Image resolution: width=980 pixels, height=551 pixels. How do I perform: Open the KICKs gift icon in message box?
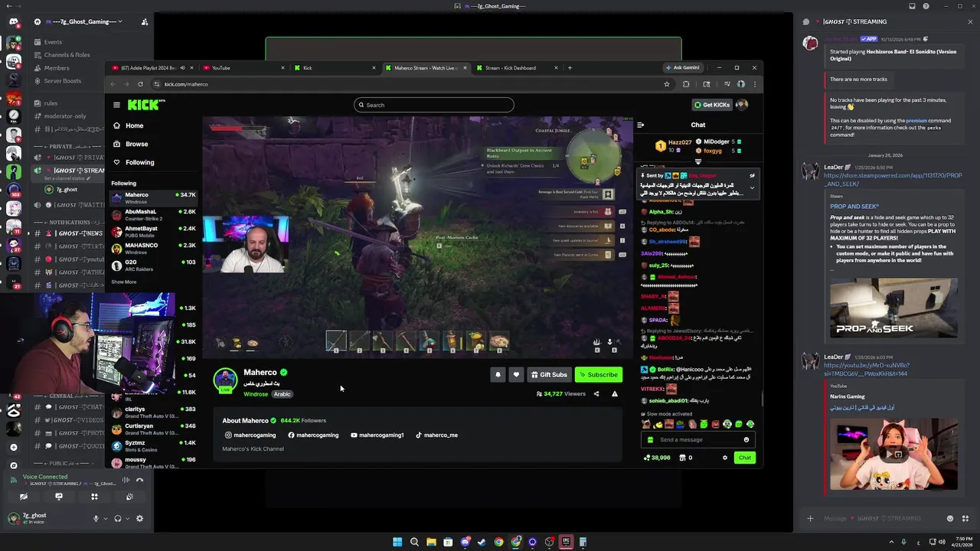tap(651, 439)
